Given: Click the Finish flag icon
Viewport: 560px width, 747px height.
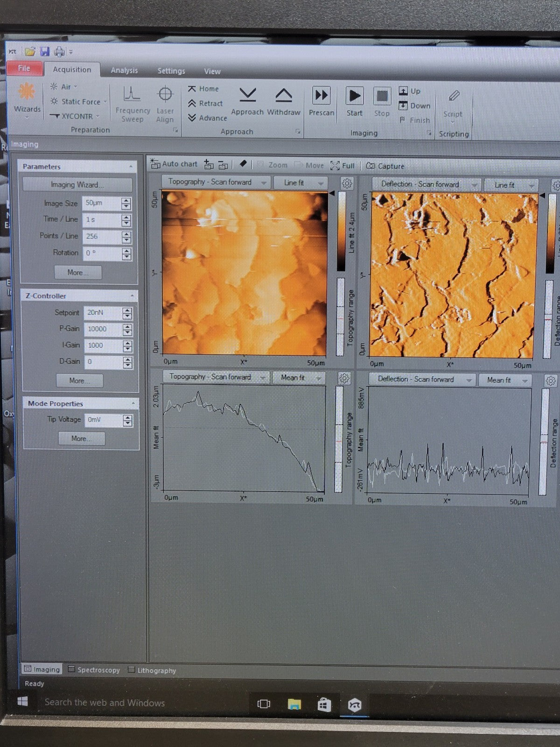Looking at the screenshot, I should pos(402,120).
